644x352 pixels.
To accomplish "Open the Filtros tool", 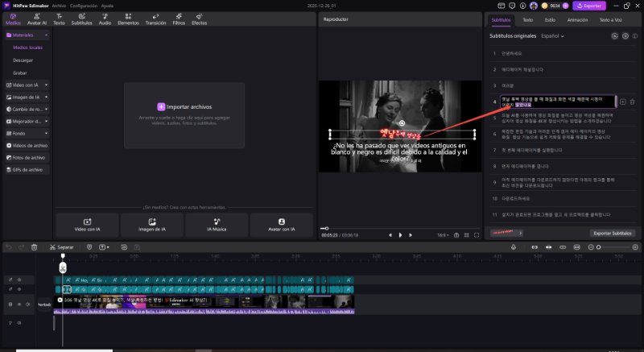I will click(179, 19).
